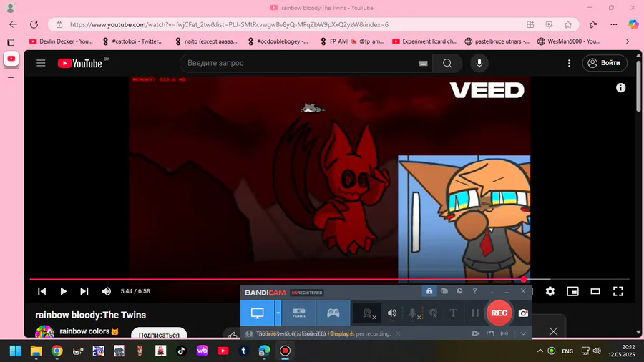Open Bandicam scheduled recording clock icon

[459, 291]
